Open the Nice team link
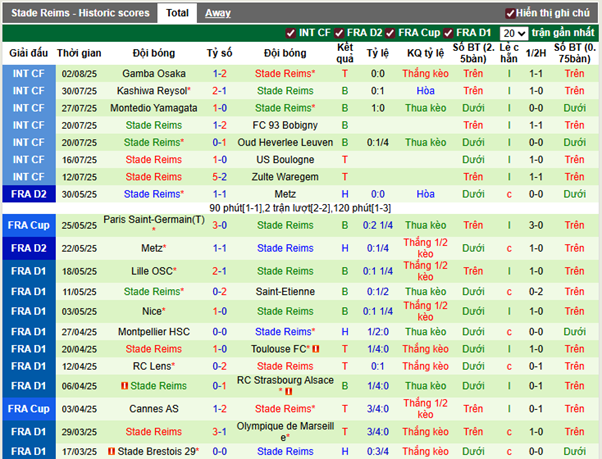Screen dimensions: 602x459 coord(152,311)
